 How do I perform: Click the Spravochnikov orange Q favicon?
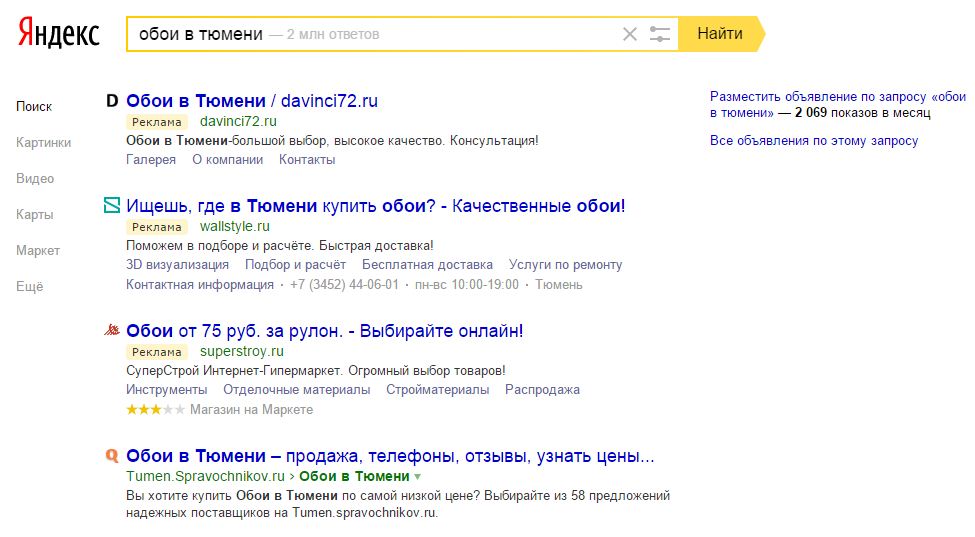tap(112, 456)
